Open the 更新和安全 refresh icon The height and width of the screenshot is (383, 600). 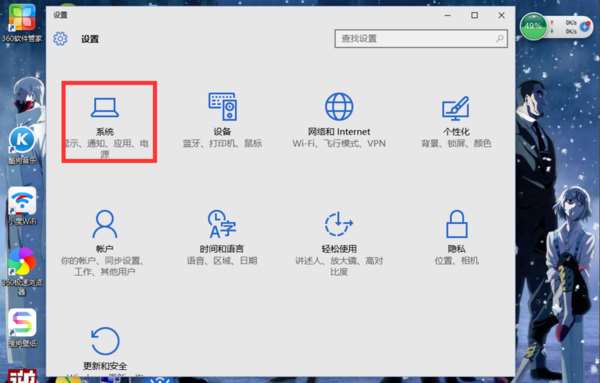tap(105, 341)
